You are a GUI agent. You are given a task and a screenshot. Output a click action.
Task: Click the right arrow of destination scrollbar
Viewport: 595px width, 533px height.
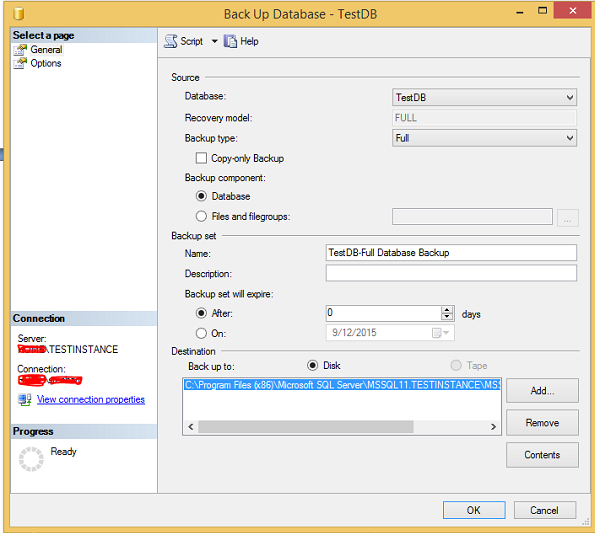[493, 427]
